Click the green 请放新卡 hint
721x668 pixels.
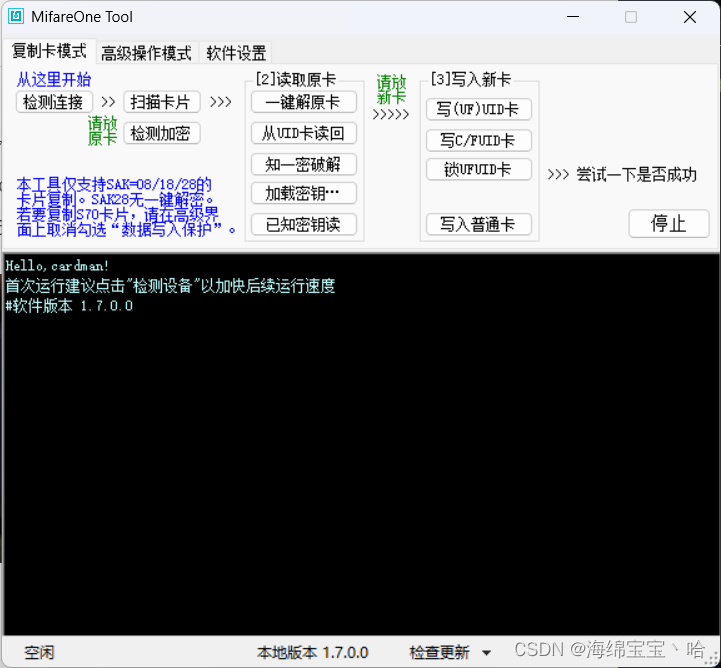391,90
